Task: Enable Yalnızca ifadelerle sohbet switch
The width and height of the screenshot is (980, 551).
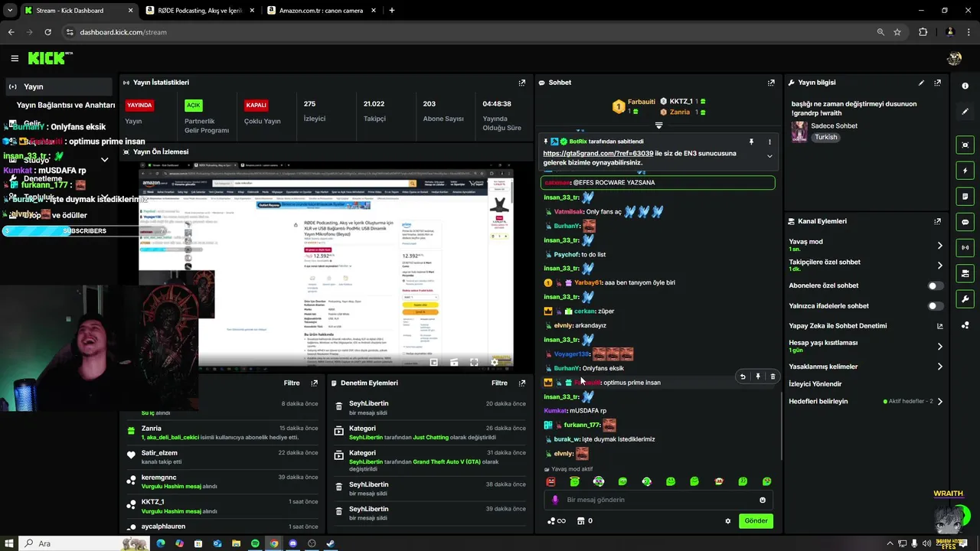Action: (x=935, y=306)
